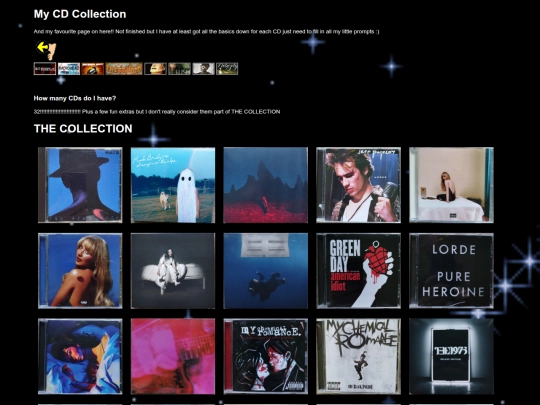This screenshot has width=540, height=405.
Task: Click the banner showing a face profile
Action: [x=155, y=69]
